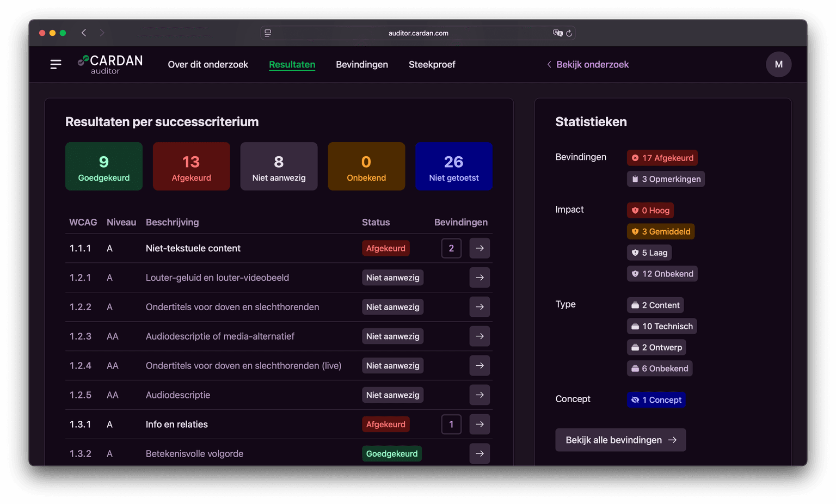Click the Statistieken heading
This screenshot has width=836, height=504.
click(x=591, y=122)
